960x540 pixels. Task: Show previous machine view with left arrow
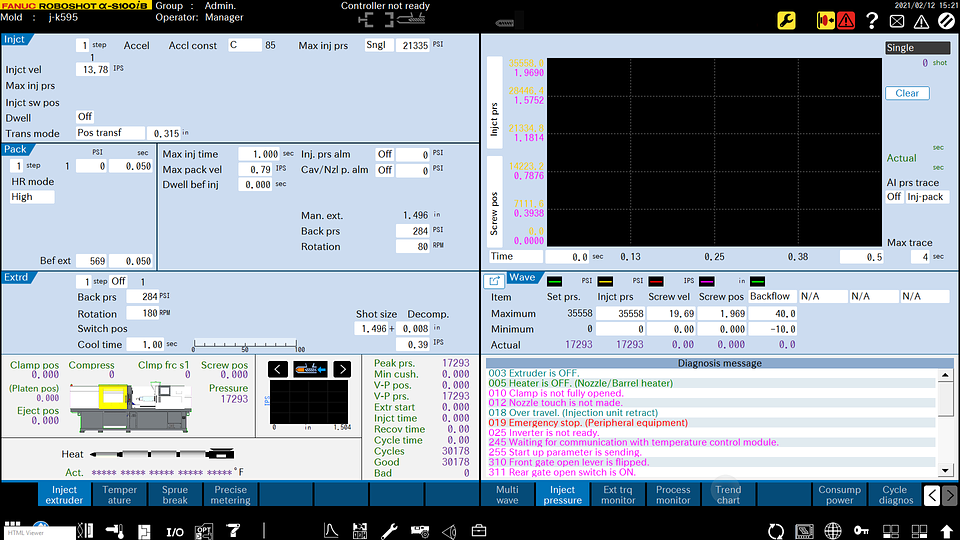click(277, 369)
